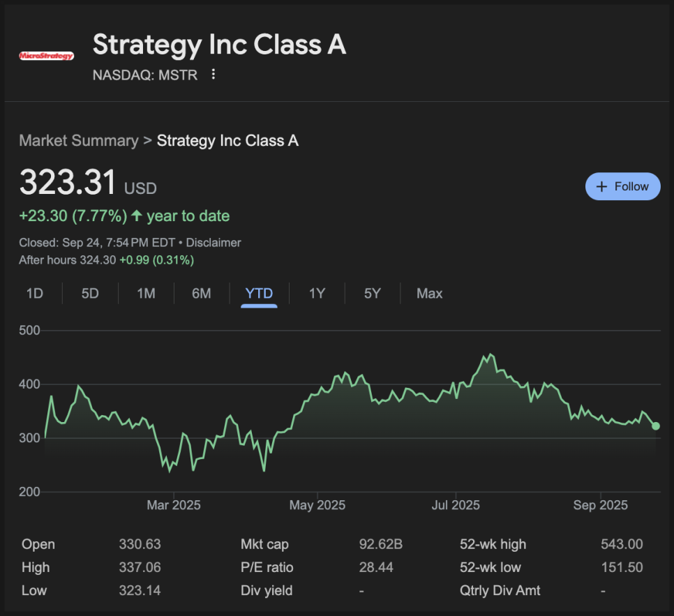Open the three-dot more options menu
Image resolution: width=674 pixels, height=616 pixels.
point(214,75)
